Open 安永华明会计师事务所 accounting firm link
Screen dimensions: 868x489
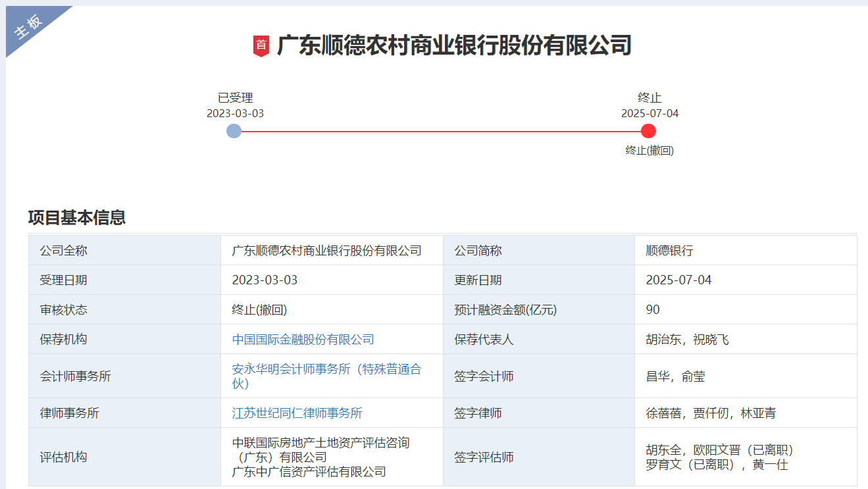coord(326,376)
